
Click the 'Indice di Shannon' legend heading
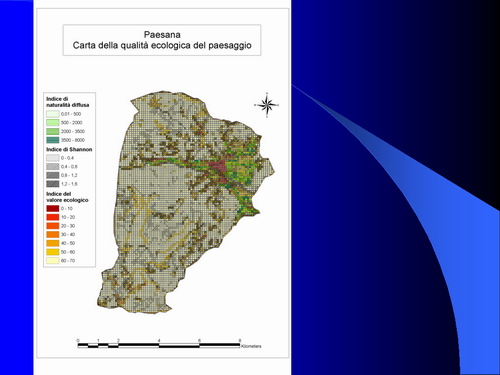point(69,149)
